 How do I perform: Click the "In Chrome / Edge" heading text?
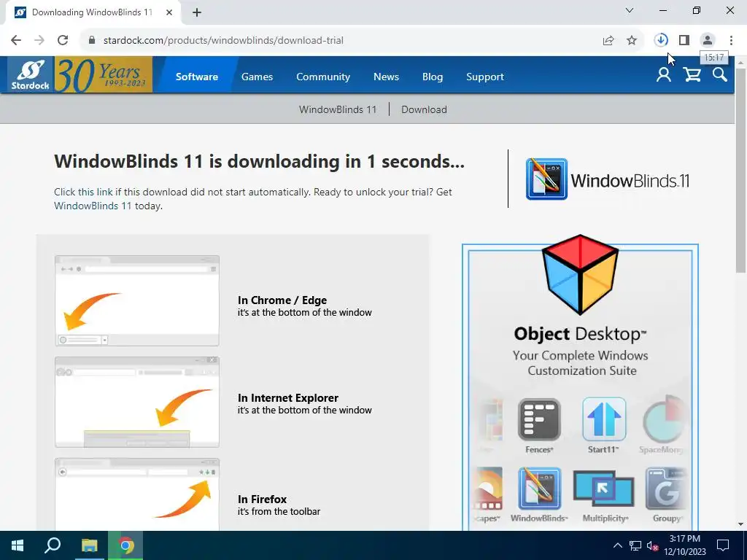coord(282,300)
